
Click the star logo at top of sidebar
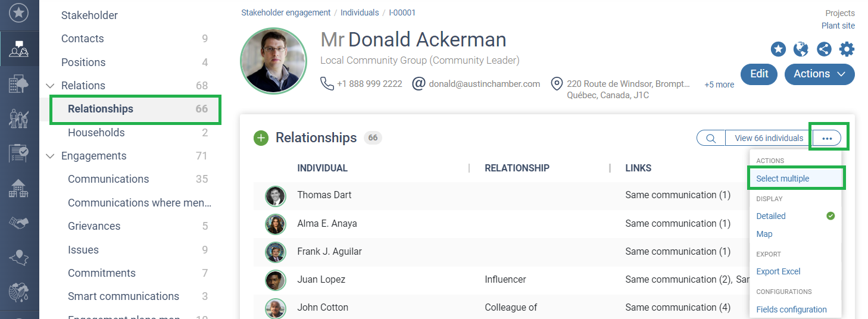tap(19, 12)
